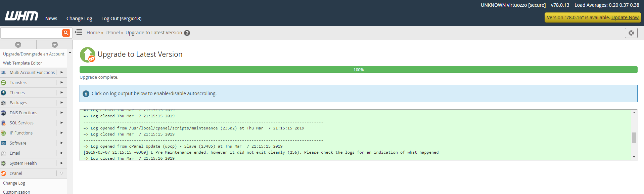The width and height of the screenshot is (644, 194).
Task: Click 'Load Averages: 0.20 0.37 0.38' text
Action: 607,5
